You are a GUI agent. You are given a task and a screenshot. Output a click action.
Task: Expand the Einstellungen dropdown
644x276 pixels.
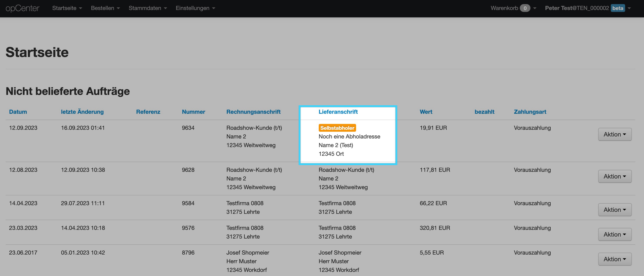click(x=195, y=8)
